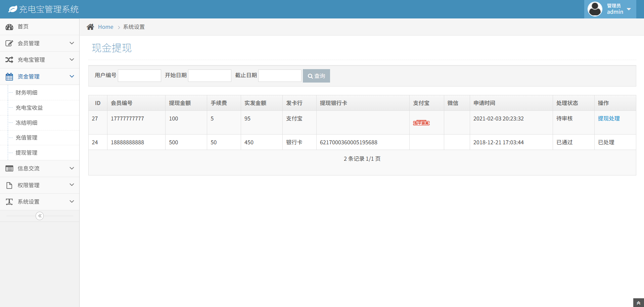Viewport: 644px width, 307px height.
Task: Click the admin user avatar icon
Action: coord(595,9)
